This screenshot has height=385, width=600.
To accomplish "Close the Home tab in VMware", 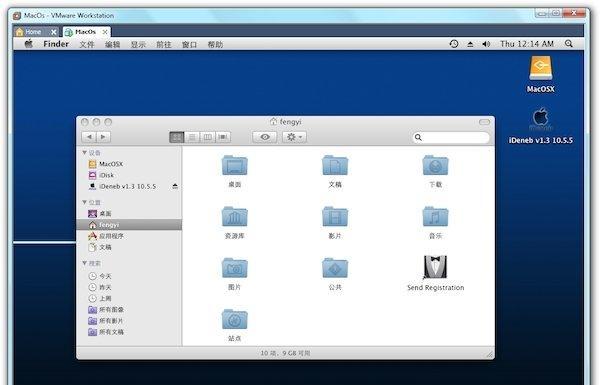I will click(54, 32).
